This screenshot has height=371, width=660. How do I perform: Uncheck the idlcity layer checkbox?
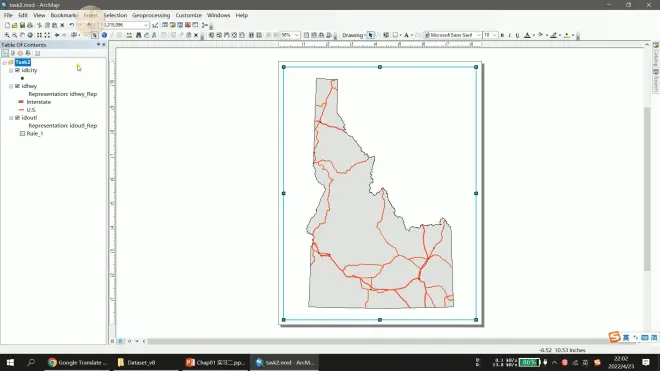(17, 70)
